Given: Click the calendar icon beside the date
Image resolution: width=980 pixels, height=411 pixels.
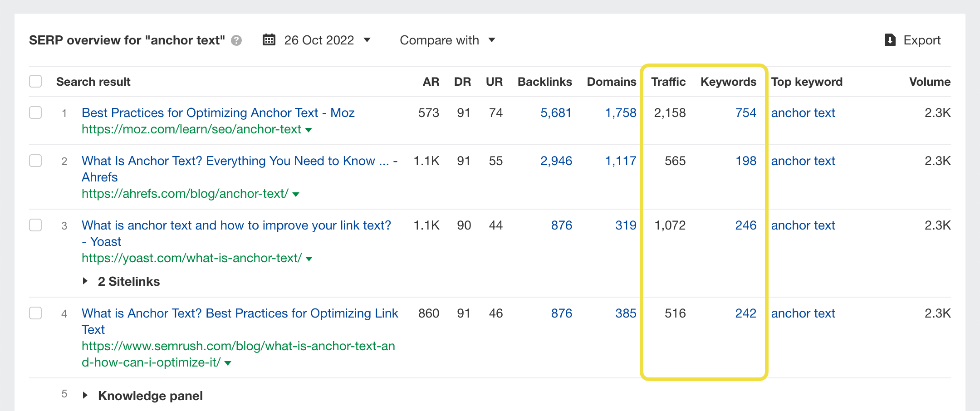Looking at the screenshot, I should [269, 40].
